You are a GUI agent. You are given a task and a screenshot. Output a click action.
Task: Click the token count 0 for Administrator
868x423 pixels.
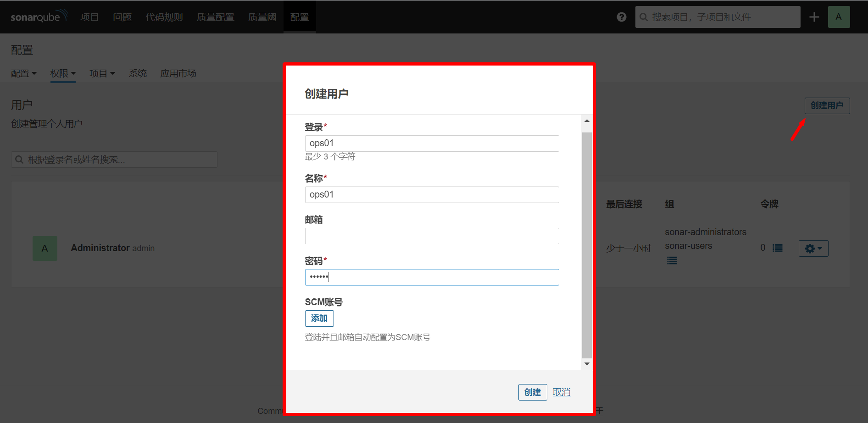click(763, 248)
